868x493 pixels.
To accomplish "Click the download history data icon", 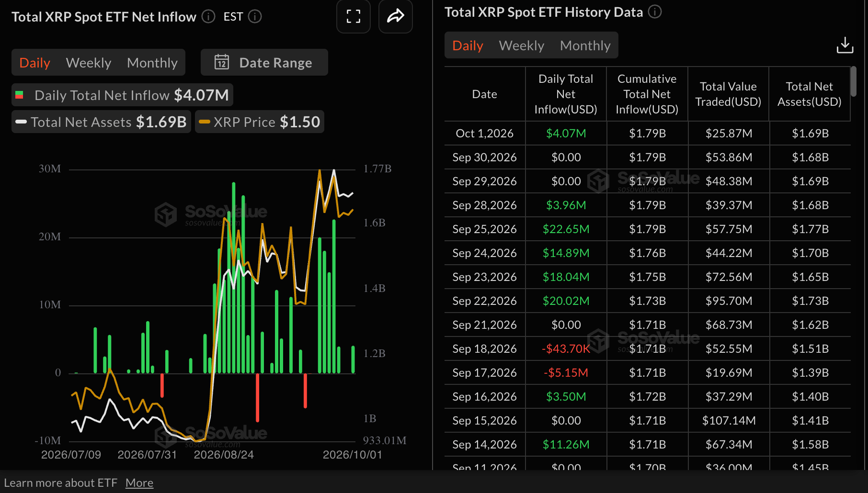I will [845, 45].
